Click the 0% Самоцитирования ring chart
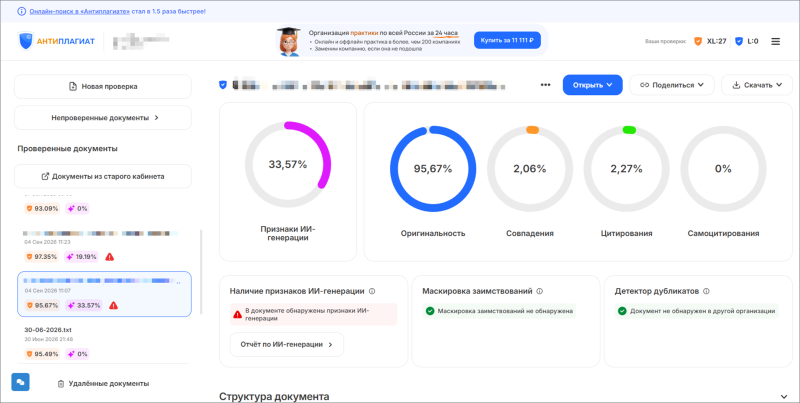Viewport: 800px width, 403px height. pyautogui.click(x=723, y=168)
